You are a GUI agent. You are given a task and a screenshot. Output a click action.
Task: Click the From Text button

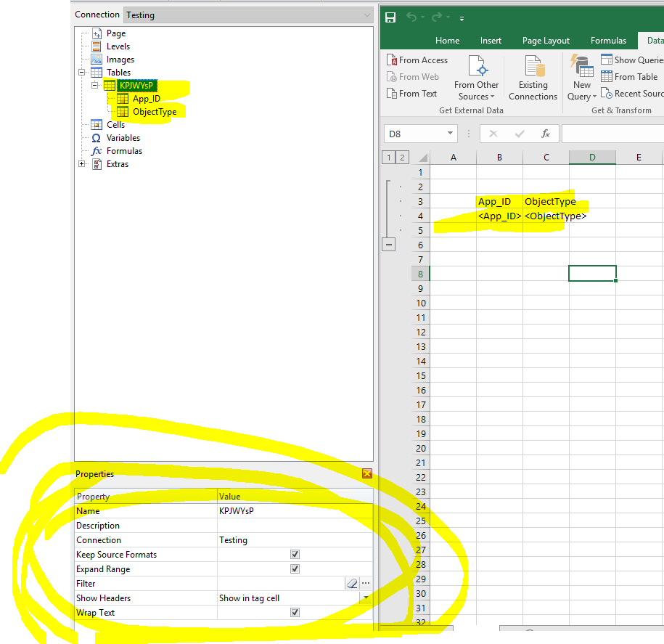pos(411,94)
